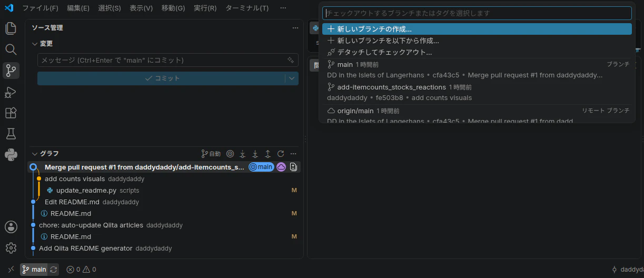This screenshot has height=278, width=644.
Task: Open changes icon on merge commit row
Action: [294, 167]
